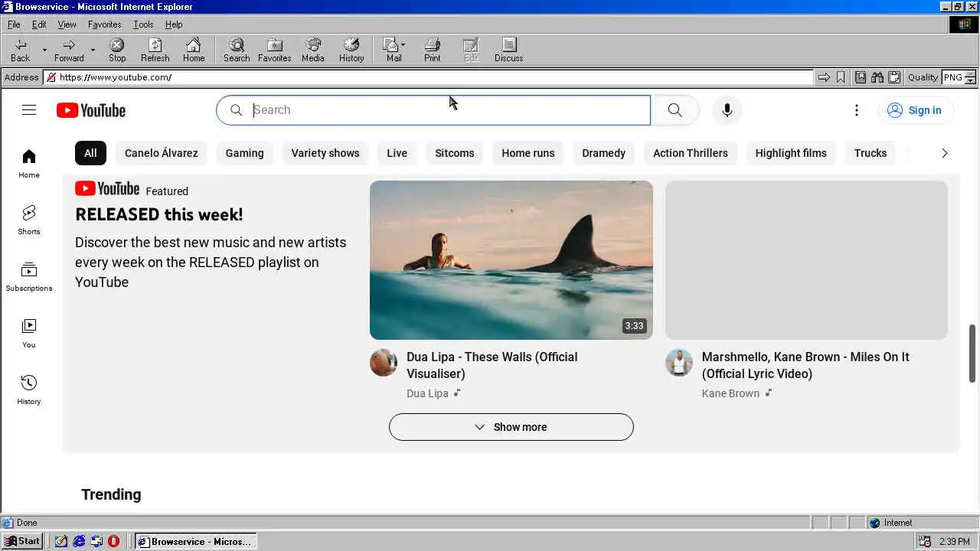Click the binoculars find icon
This screenshot has height=551, width=980.
click(877, 77)
